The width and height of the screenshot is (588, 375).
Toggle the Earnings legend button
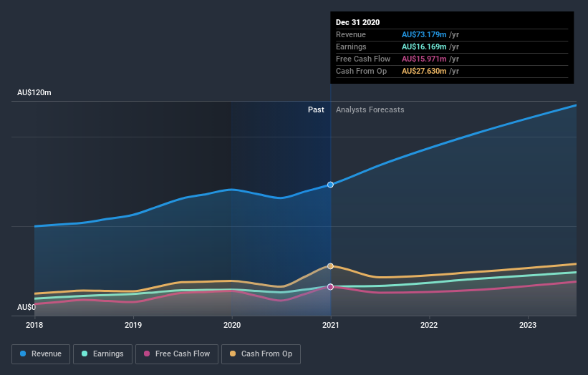[x=102, y=354]
